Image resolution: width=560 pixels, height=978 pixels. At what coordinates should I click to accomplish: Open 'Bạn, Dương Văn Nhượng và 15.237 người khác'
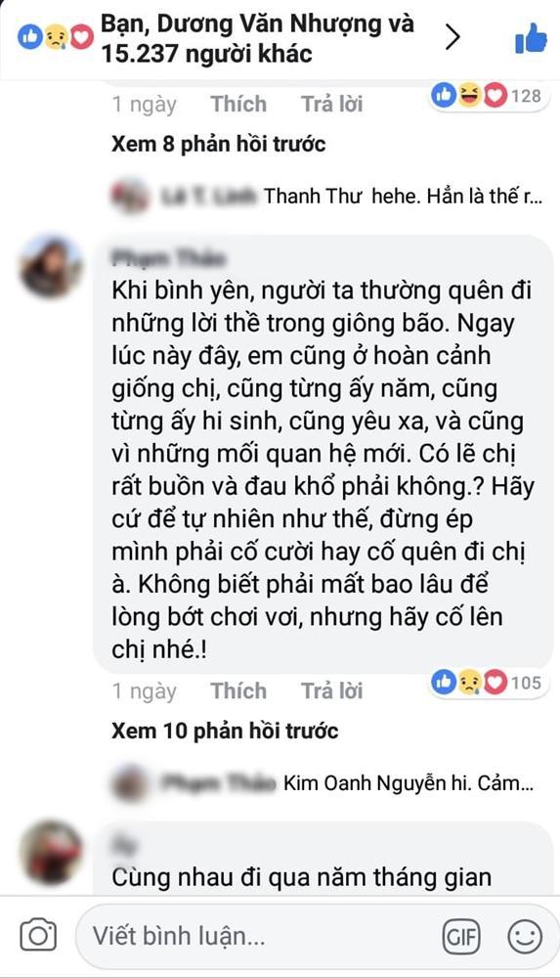click(x=257, y=39)
